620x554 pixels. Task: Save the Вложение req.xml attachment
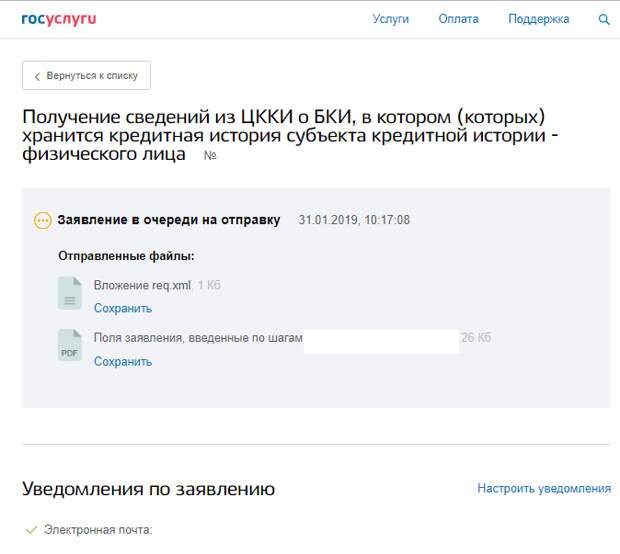tap(123, 308)
